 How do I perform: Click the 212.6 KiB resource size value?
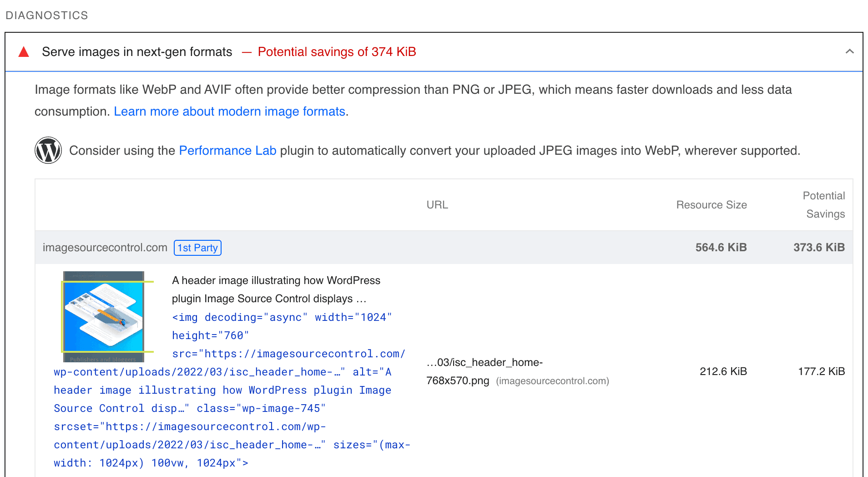pyautogui.click(x=723, y=371)
